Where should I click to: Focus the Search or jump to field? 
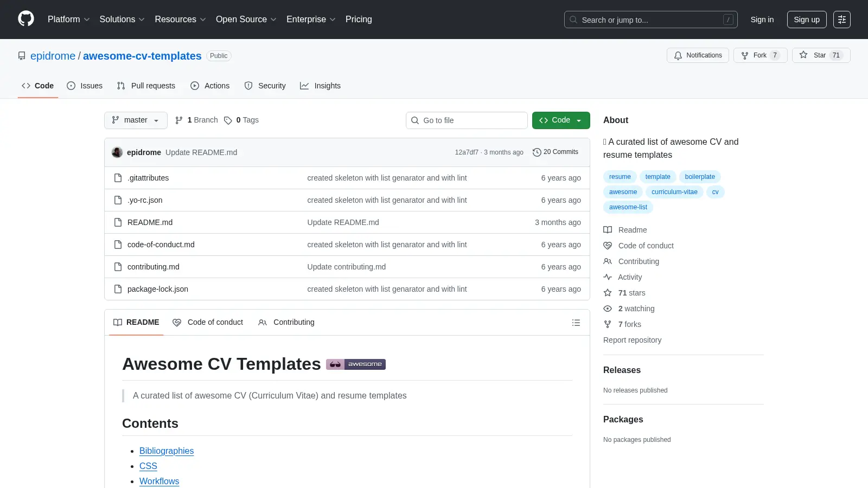650,20
